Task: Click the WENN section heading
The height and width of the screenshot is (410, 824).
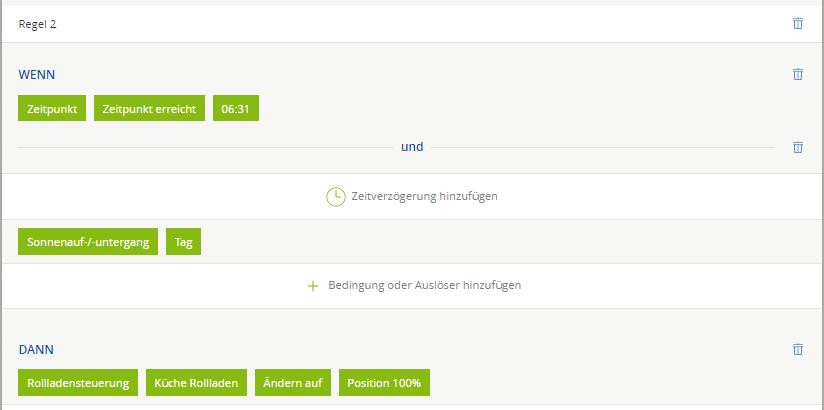Action: [37, 74]
